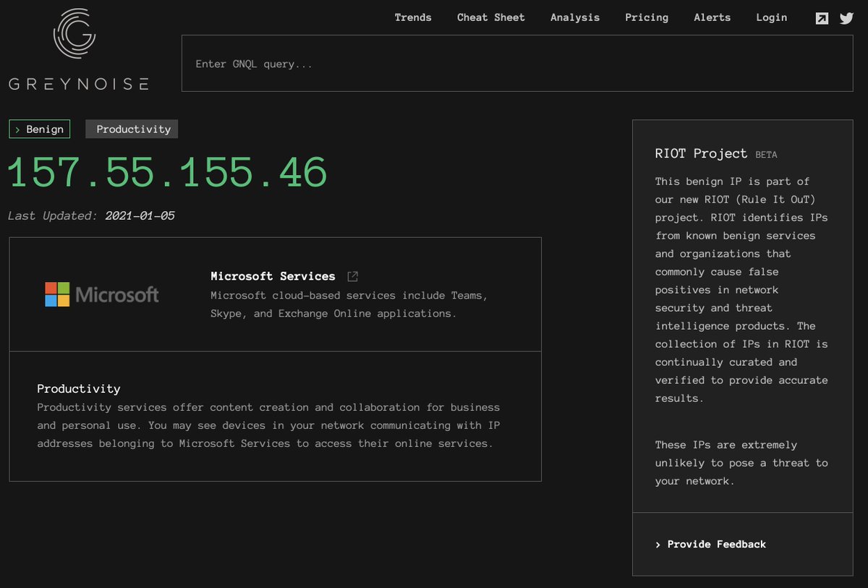The image size is (868, 588).
Task: Select the Productivity category tag
Action: pos(132,129)
